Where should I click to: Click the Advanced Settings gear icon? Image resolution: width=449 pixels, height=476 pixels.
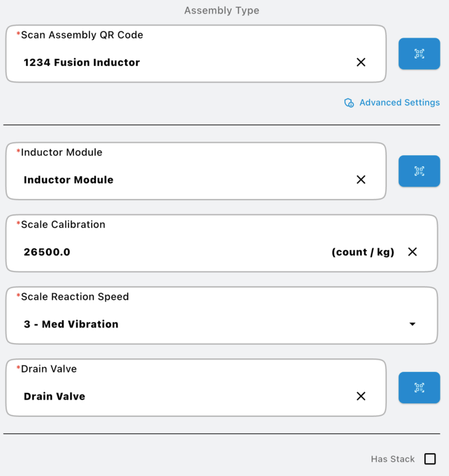click(x=349, y=103)
